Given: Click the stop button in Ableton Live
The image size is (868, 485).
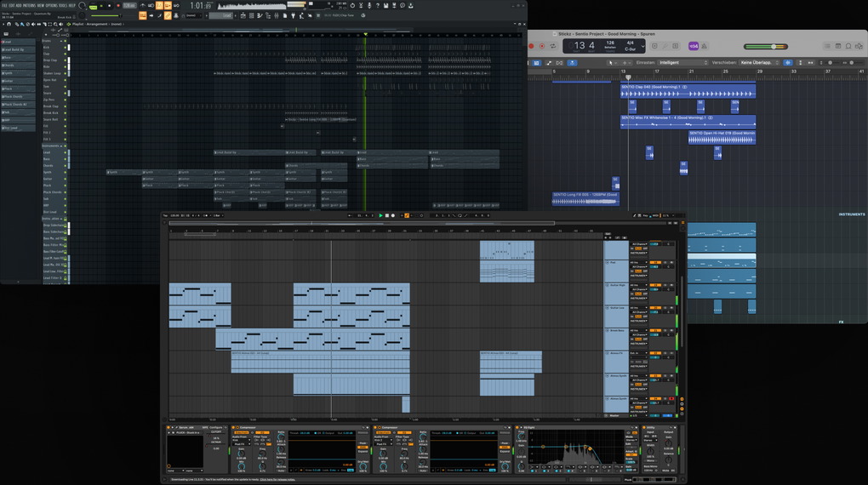Looking at the screenshot, I should (387, 215).
